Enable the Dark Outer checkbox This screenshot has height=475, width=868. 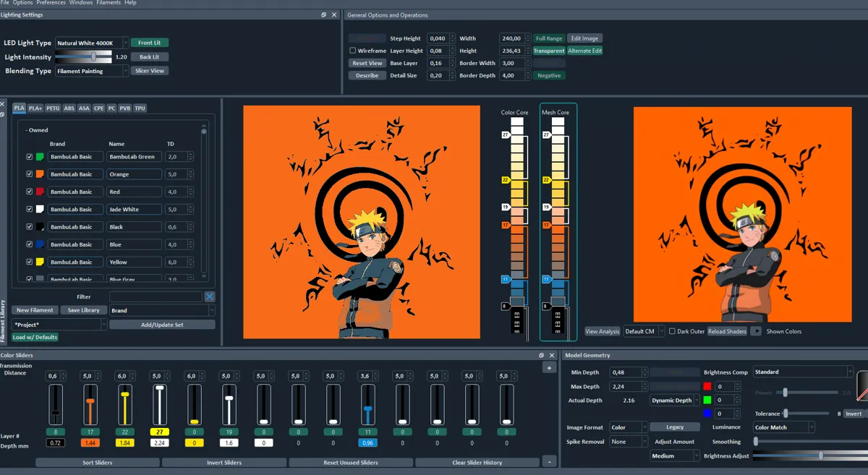[672, 331]
